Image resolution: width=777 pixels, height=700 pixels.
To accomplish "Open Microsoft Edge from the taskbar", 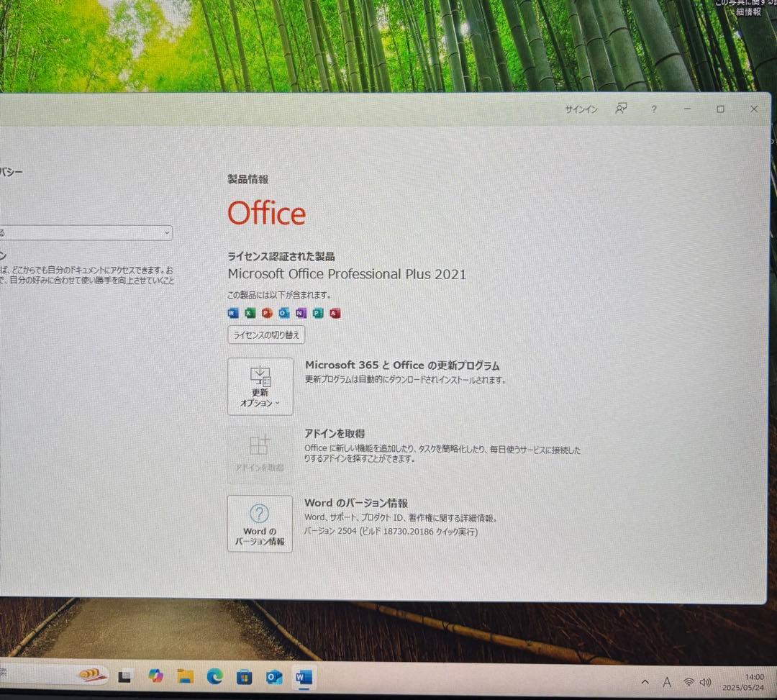I will click(214, 676).
